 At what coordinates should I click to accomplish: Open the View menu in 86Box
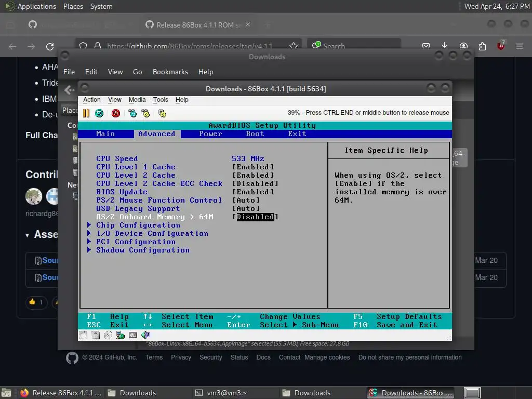coord(115,100)
